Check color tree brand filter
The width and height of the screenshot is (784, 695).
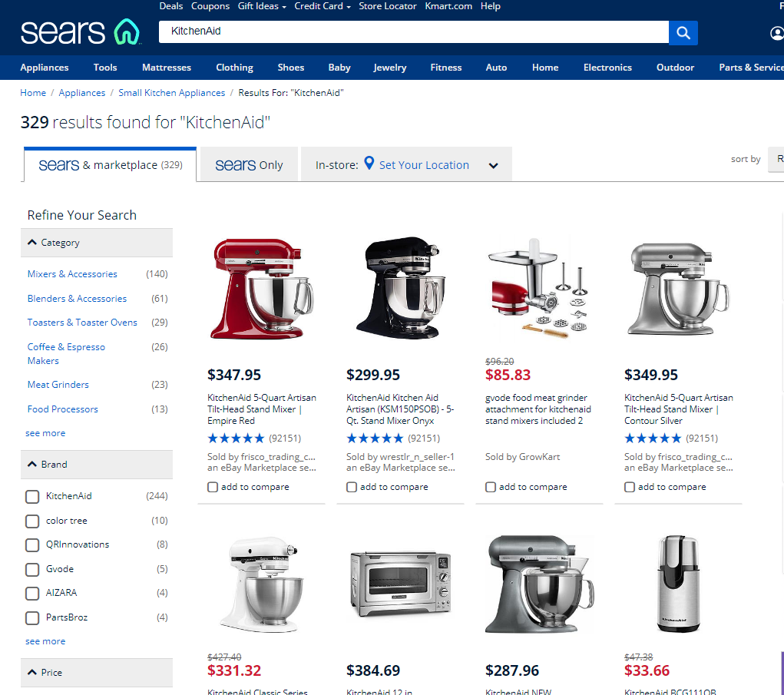(x=32, y=521)
